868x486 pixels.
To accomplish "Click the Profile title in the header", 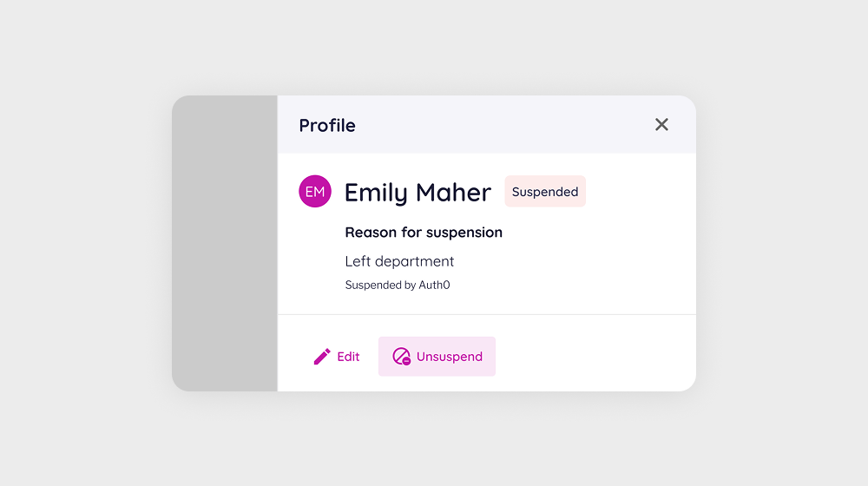I will pos(327,125).
